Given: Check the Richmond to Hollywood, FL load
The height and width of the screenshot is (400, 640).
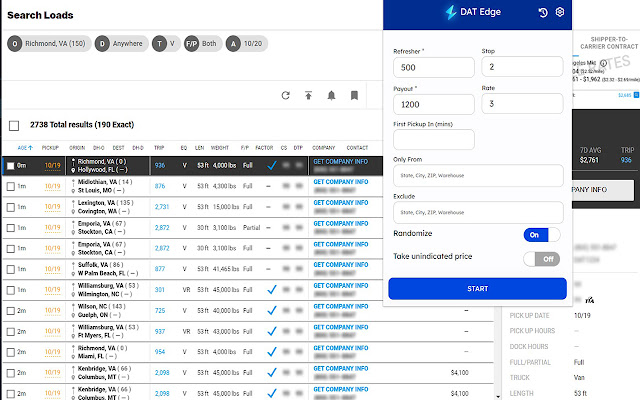Looking at the screenshot, I should click(11, 166).
